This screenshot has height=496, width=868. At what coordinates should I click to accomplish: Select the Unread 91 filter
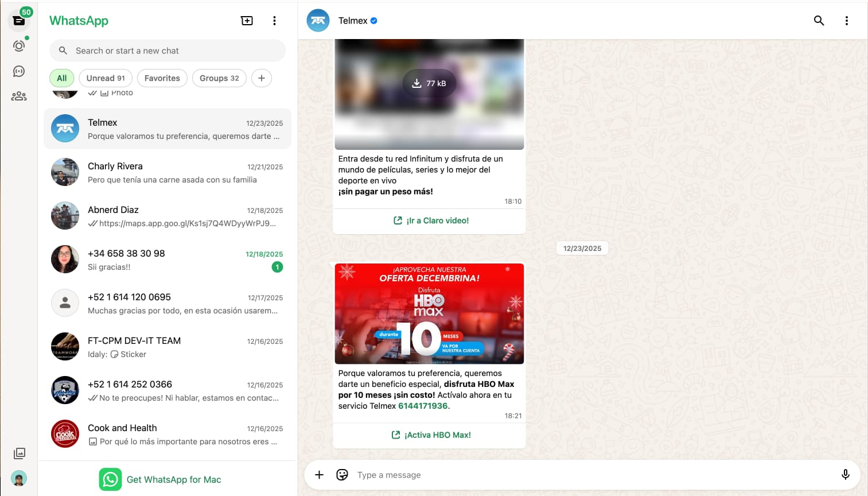[x=106, y=78]
